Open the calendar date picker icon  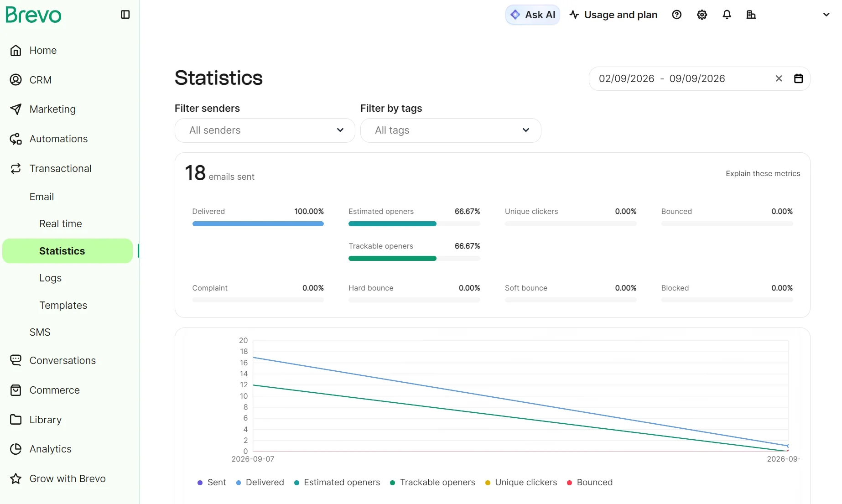(x=799, y=78)
